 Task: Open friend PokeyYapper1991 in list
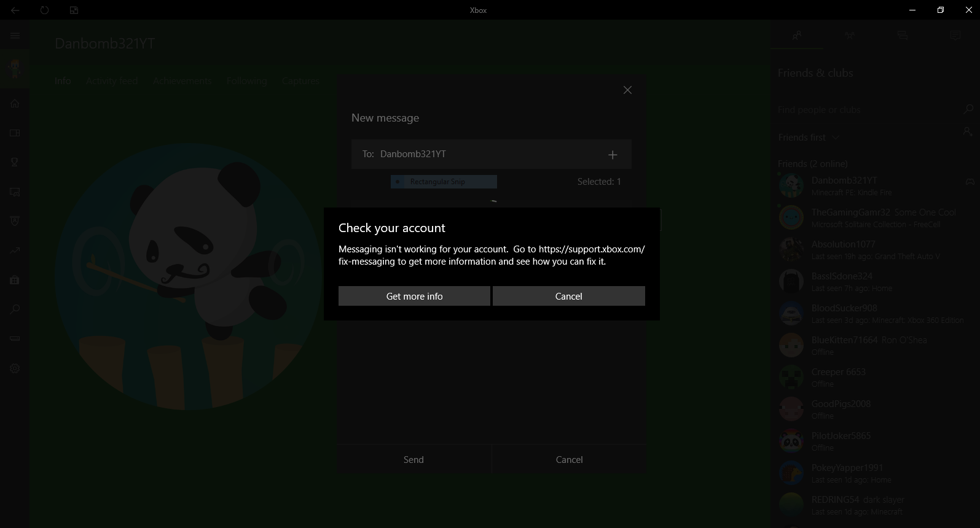876,473
